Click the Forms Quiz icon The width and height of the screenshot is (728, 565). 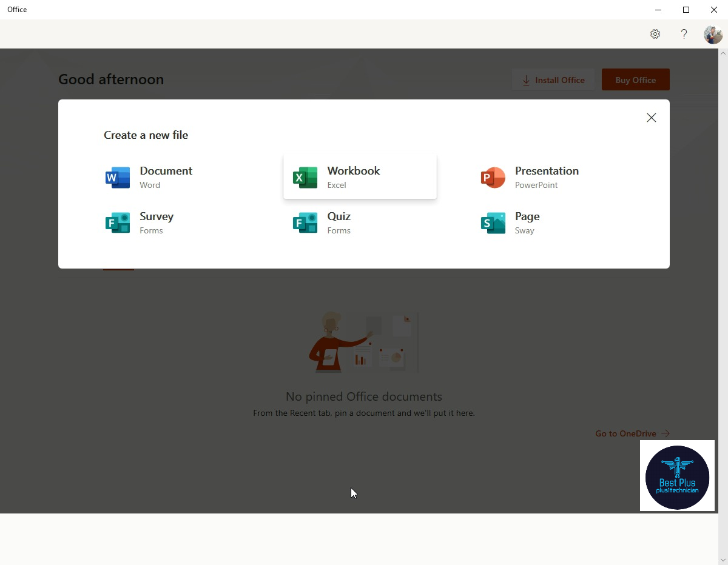click(305, 223)
